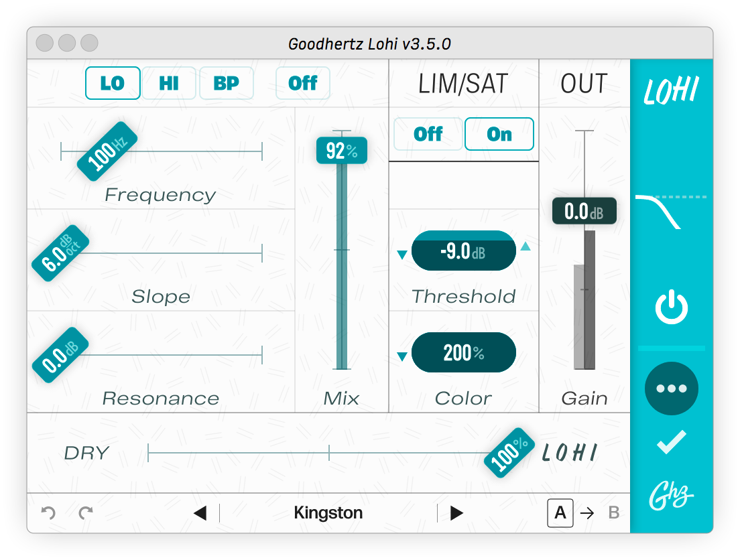Image resolution: width=740 pixels, height=560 pixels.
Task: Click the 0.0 dB Resonance slider handle
Action: pos(60,355)
